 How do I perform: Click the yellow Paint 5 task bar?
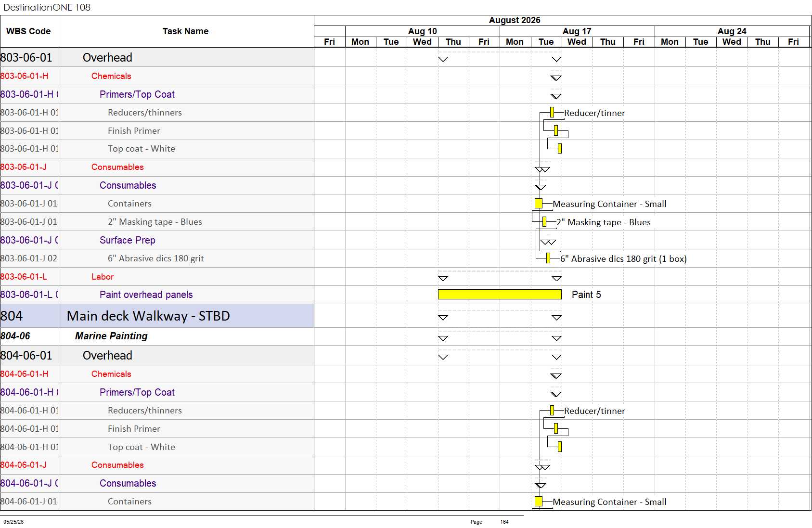point(500,294)
